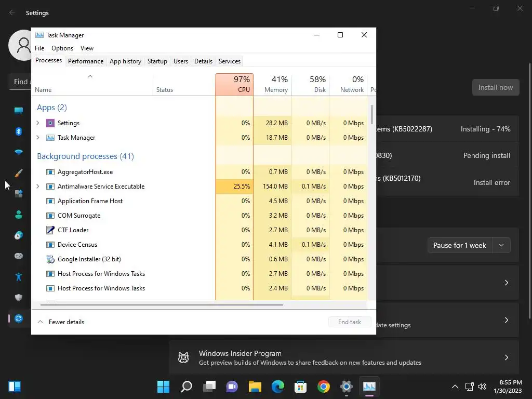Click the Install now button

pyautogui.click(x=495, y=87)
